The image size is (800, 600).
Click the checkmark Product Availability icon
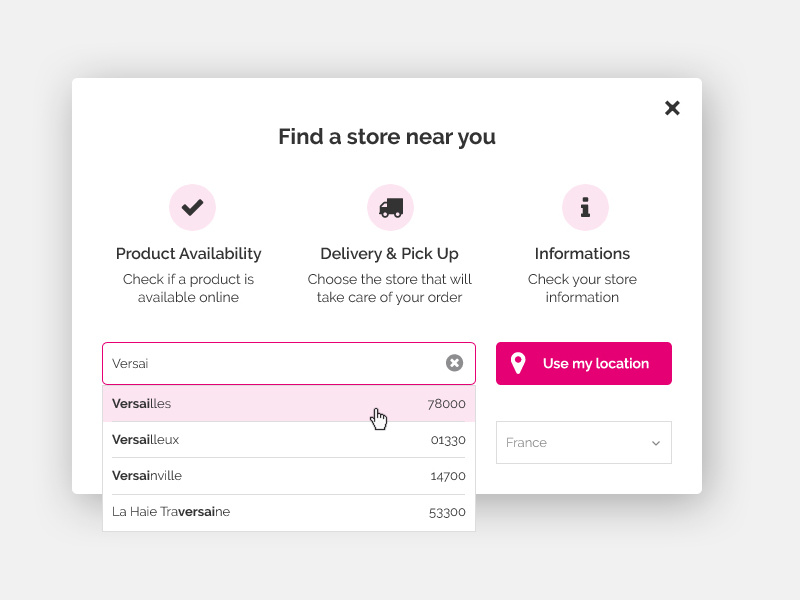[192, 207]
